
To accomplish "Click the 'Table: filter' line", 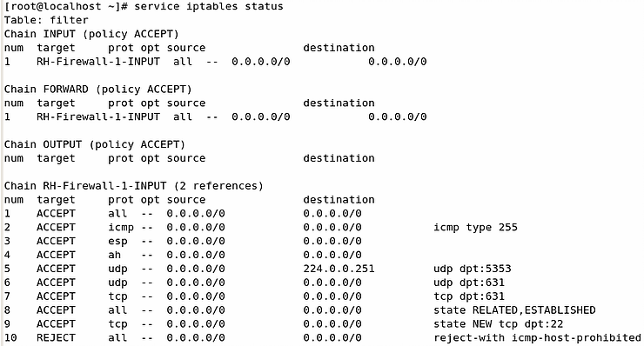I will (46, 20).
